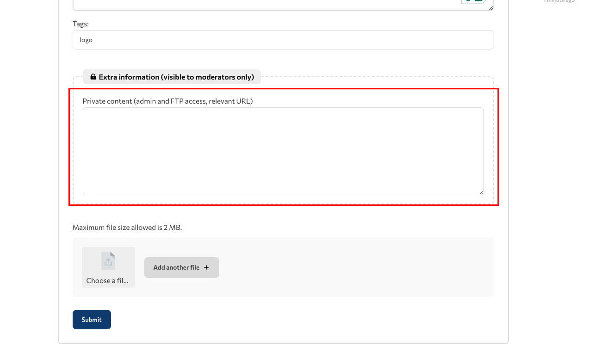Click the Add another file button
594x364 pixels.
(x=182, y=267)
